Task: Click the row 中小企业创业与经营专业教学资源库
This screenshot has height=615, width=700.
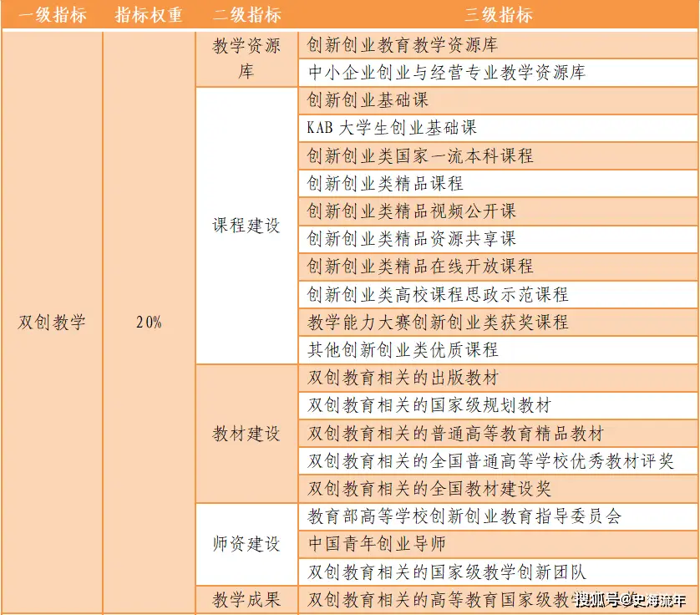Action: click(498, 73)
